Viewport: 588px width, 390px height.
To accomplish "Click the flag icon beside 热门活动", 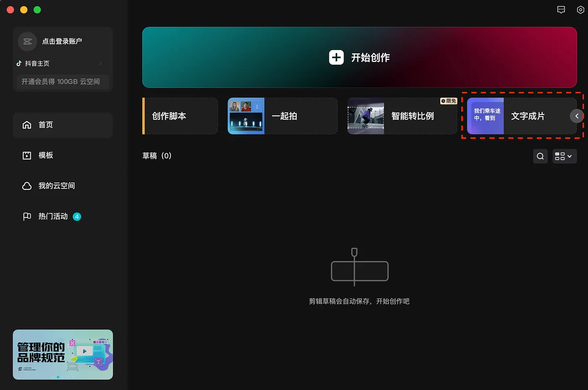I will click(27, 217).
